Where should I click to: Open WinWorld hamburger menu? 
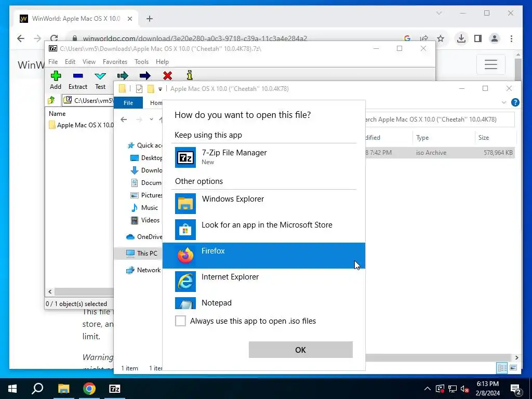pyautogui.click(x=491, y=64)
